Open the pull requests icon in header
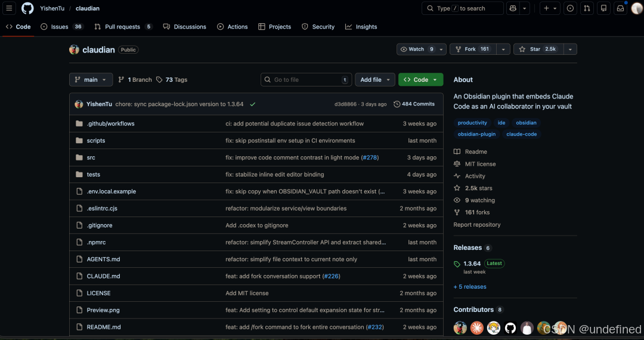The width and height of the screenshot is (644, 340). (587, 8)
